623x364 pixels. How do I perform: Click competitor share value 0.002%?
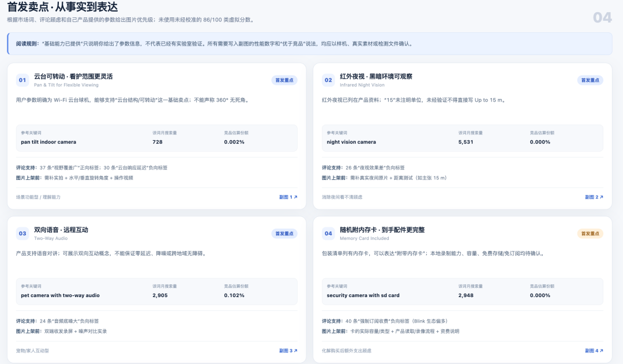pyautogui.click(x=234, y=142)
